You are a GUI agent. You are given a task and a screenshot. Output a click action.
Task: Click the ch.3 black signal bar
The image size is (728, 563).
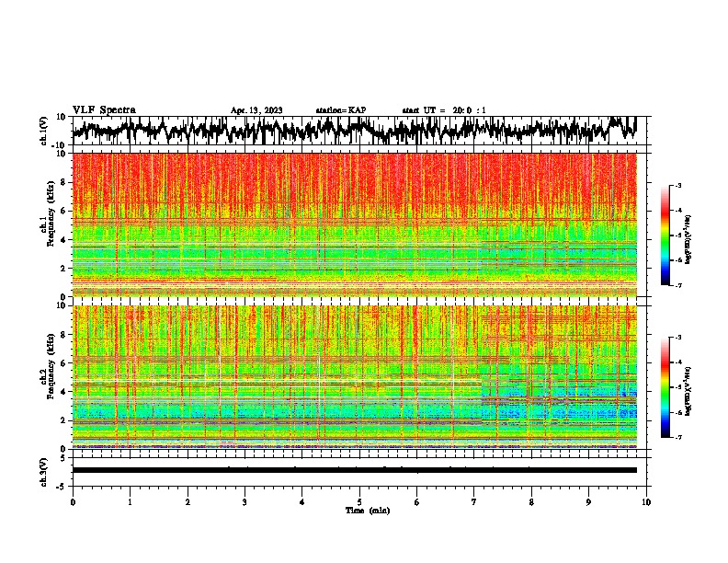(354, 470)
